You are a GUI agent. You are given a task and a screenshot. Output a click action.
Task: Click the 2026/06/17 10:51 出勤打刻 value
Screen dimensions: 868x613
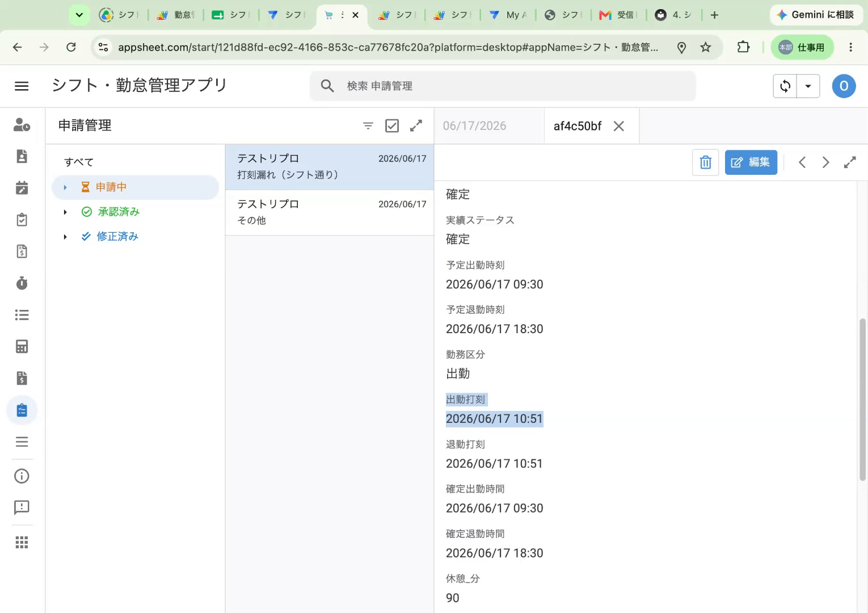point(494,419)
